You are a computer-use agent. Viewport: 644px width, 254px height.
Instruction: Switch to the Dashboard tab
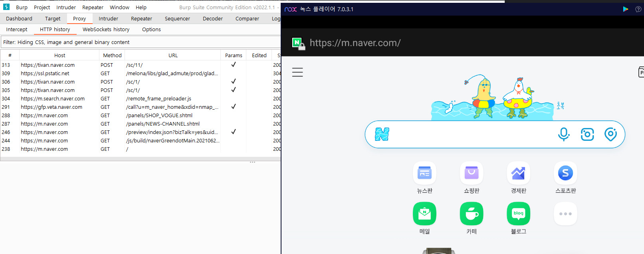click(x=19, y=18)
